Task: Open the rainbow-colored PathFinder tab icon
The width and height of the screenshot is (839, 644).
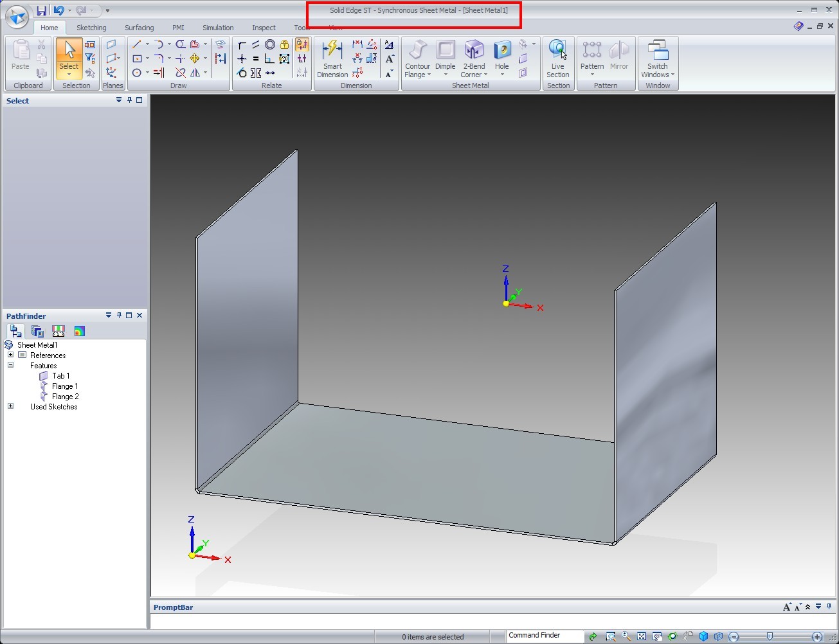Action: tap(79, 331)
